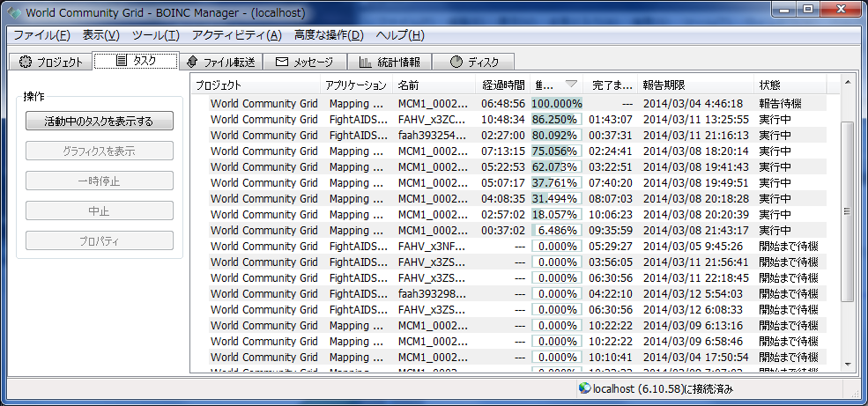
Task: Sort by 報告期限 column header
Action: pos(696,85)
